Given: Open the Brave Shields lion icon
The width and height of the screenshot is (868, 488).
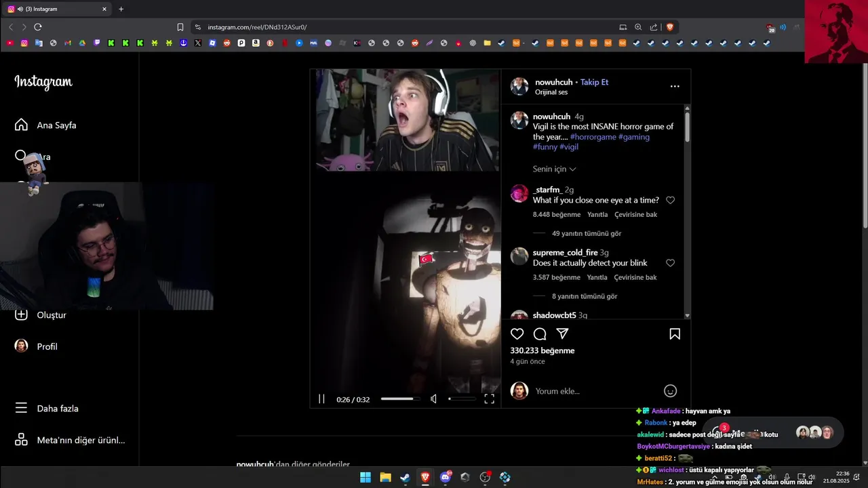Looking at the screenshot, I should click(x=670, y=27).
